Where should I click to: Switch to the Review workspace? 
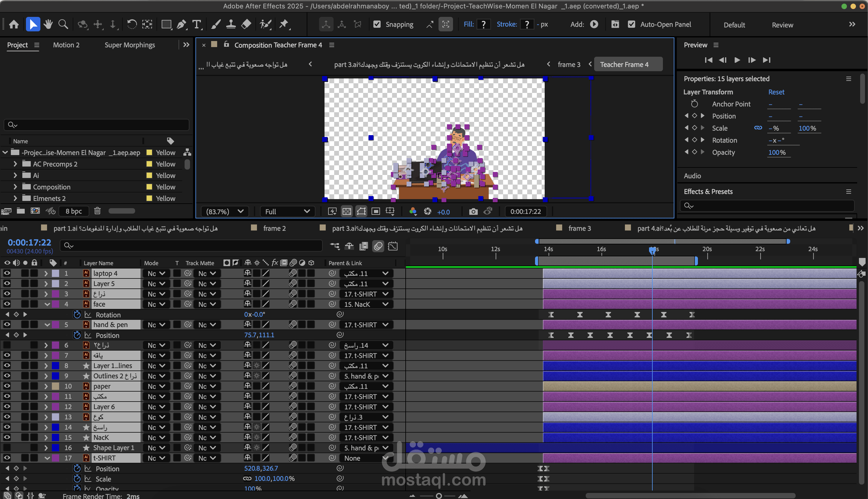click(x=782, y=25)
